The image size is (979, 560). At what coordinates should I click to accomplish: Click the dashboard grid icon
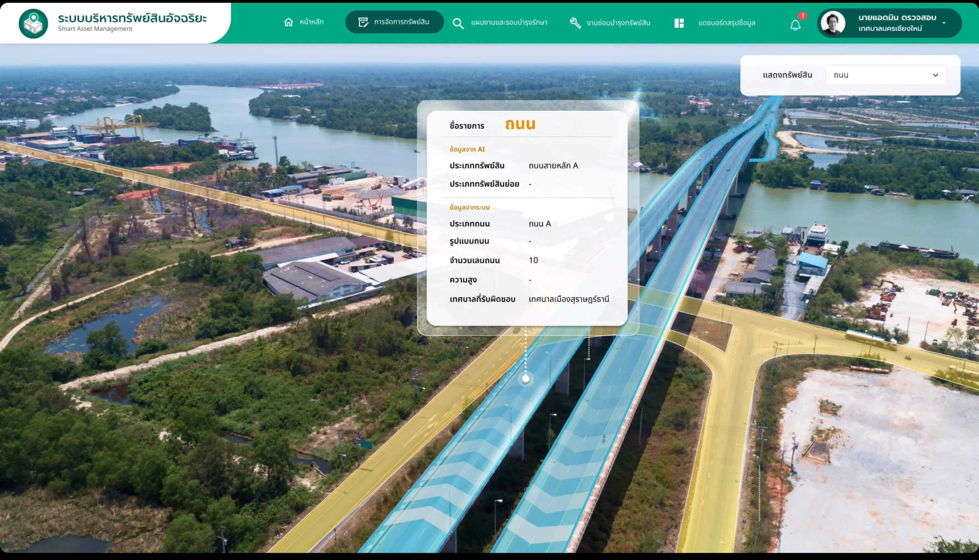pos(679,23)
